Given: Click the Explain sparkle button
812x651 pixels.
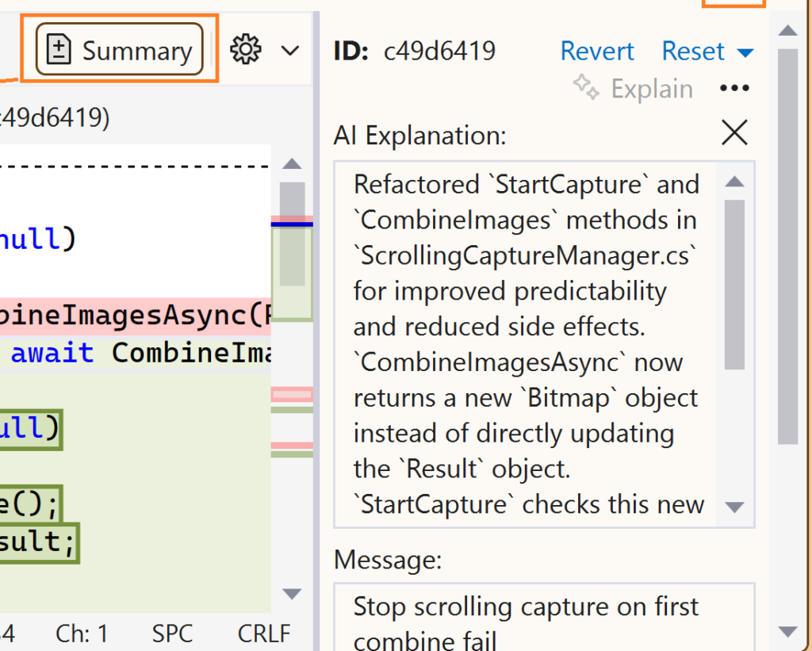Looking at the screenshot, I should tap(634, 88).
